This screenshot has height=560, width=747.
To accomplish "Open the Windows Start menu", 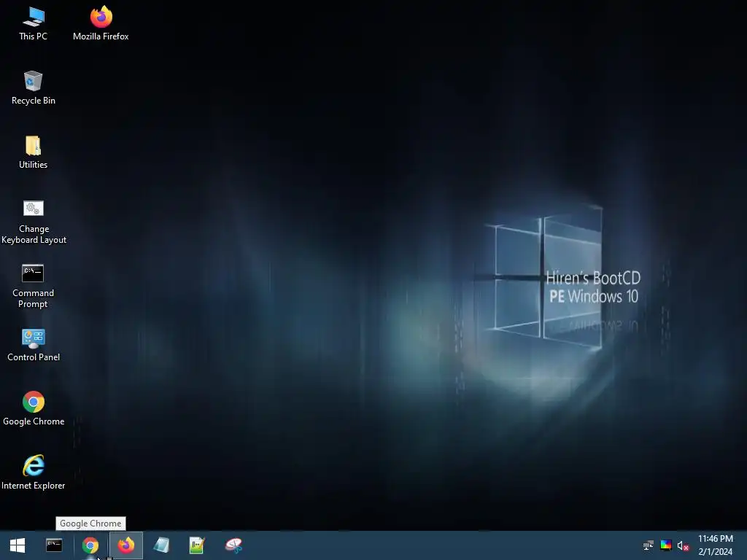I will [18, 545].
